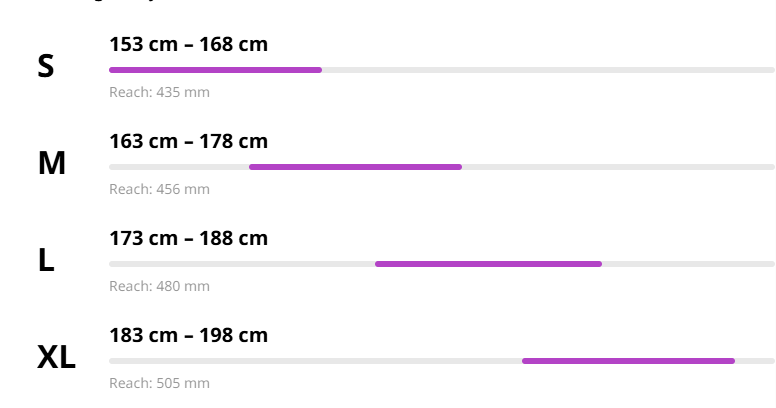Pick the size XL label

coord(56,357)
